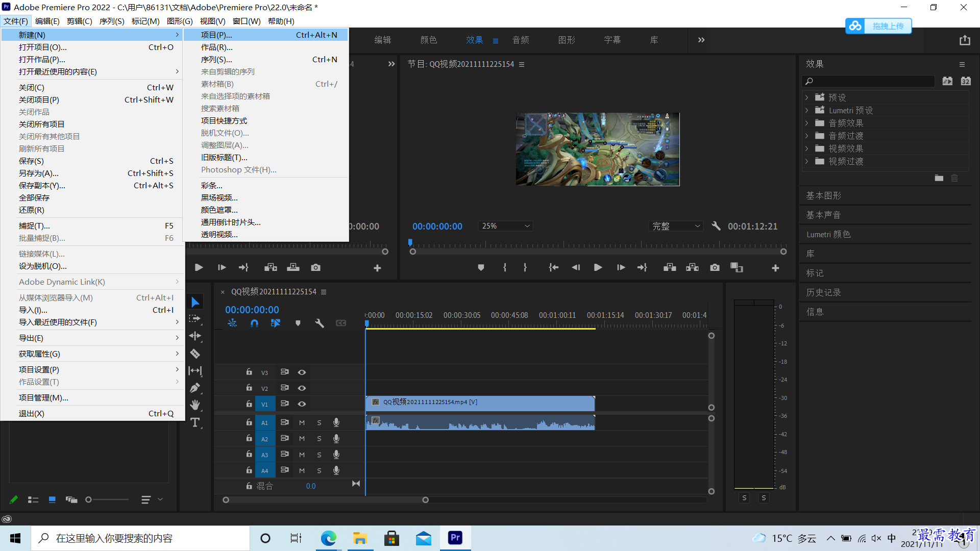The width and height of the screenshot is (980, 551).
Task: Select the Hand tool
Action: (x=195, y=405)
